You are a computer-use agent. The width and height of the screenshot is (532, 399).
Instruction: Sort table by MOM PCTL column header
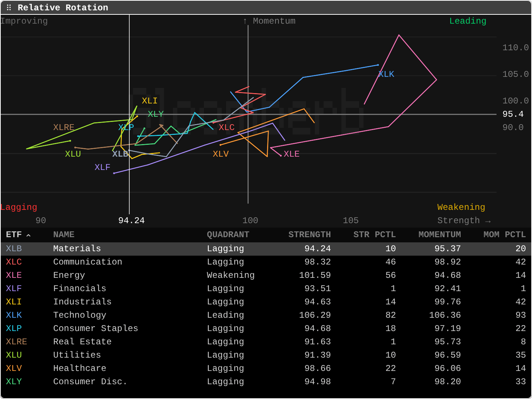pyautogui.click(x=505, y=235)
